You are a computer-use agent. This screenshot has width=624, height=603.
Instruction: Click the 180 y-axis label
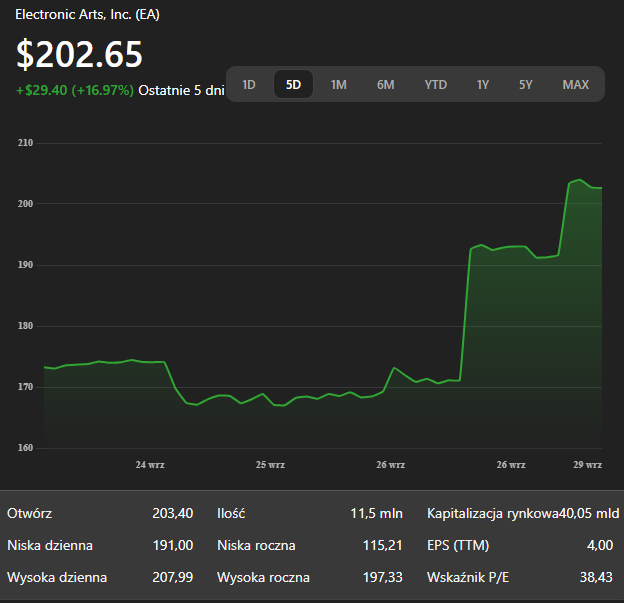pyautogui.click(x=25, y=326)
